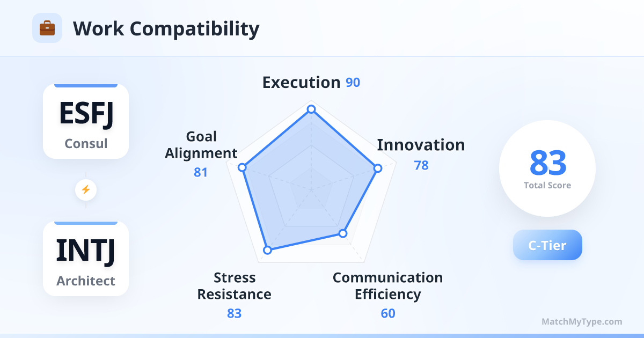The image size is (644, 338).
Task: Click the Stress Resistance score 83
Action: pyautogui.click(x=235, y=313)
